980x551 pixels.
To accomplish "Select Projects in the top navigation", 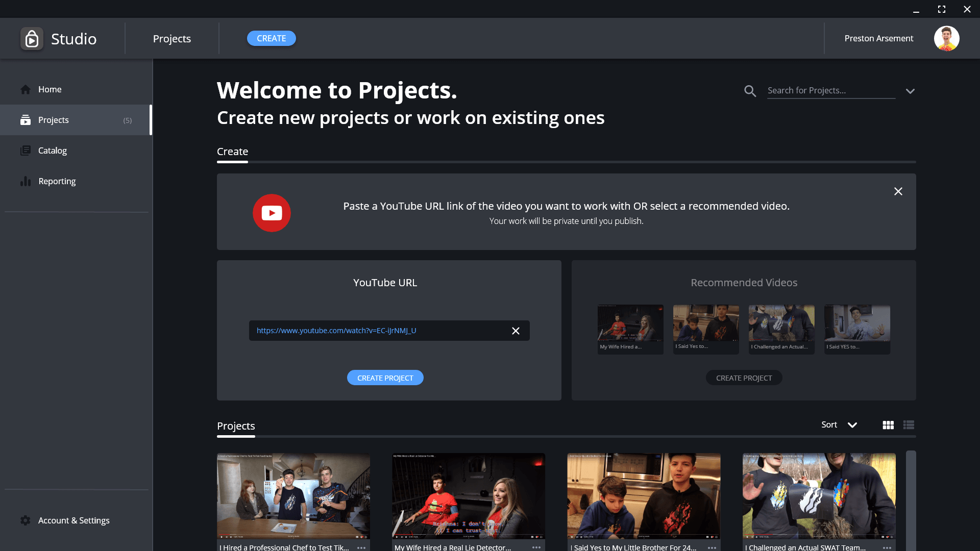I will tap(171, 38).
